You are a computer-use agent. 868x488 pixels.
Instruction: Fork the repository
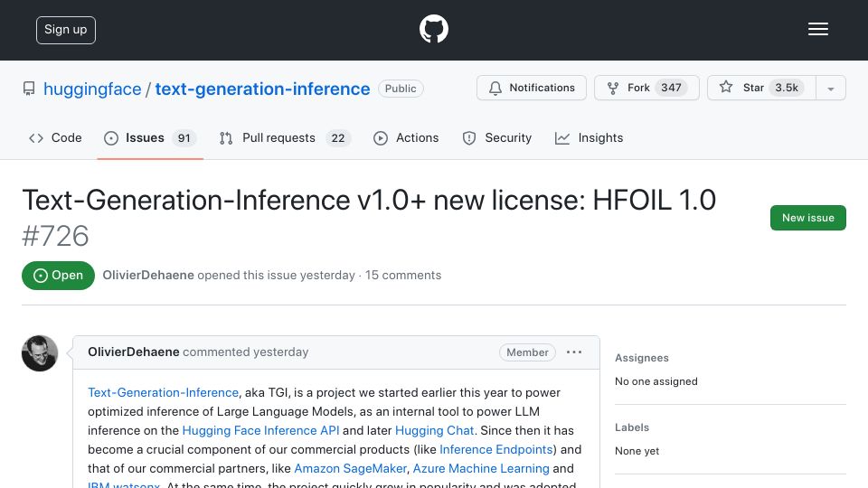[x=646, y=88]
